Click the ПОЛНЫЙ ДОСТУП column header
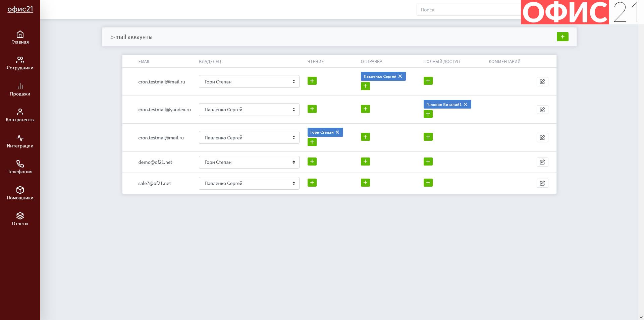644x320 pixels. (x=442, y=62)
